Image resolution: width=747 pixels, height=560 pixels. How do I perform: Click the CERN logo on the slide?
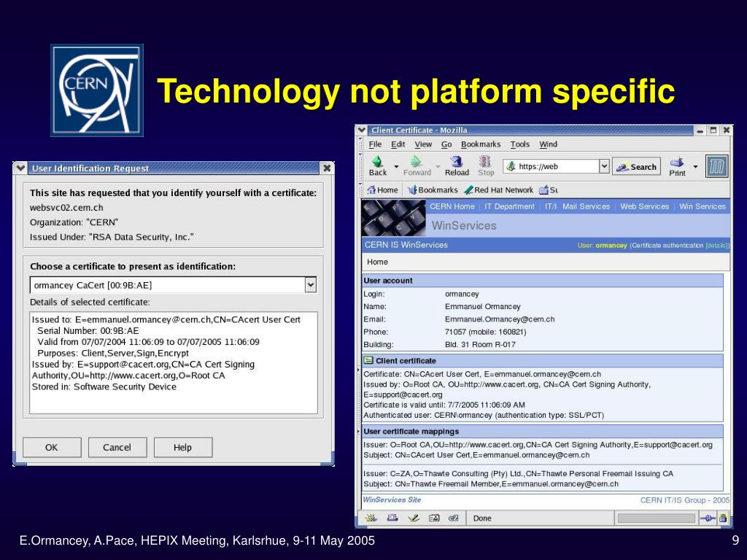click(97, 90)
